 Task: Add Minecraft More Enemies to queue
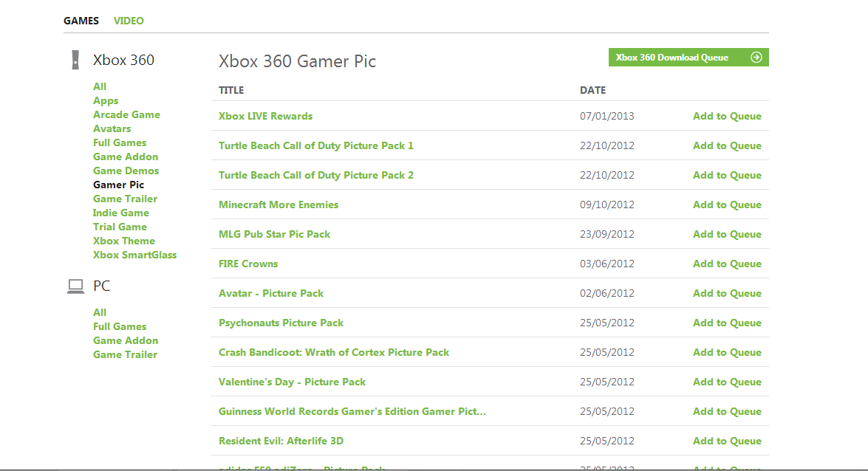pos(727,204)
